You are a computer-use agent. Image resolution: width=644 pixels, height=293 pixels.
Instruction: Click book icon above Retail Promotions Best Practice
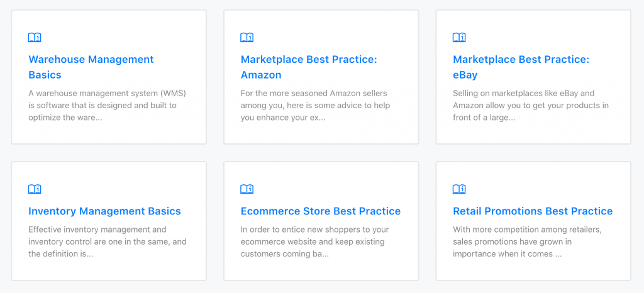coord(459,189)
